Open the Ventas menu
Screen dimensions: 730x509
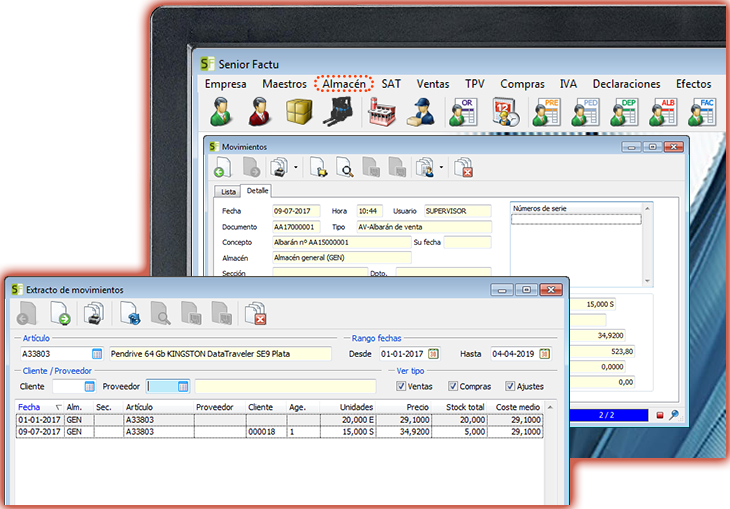coord(433,84)
